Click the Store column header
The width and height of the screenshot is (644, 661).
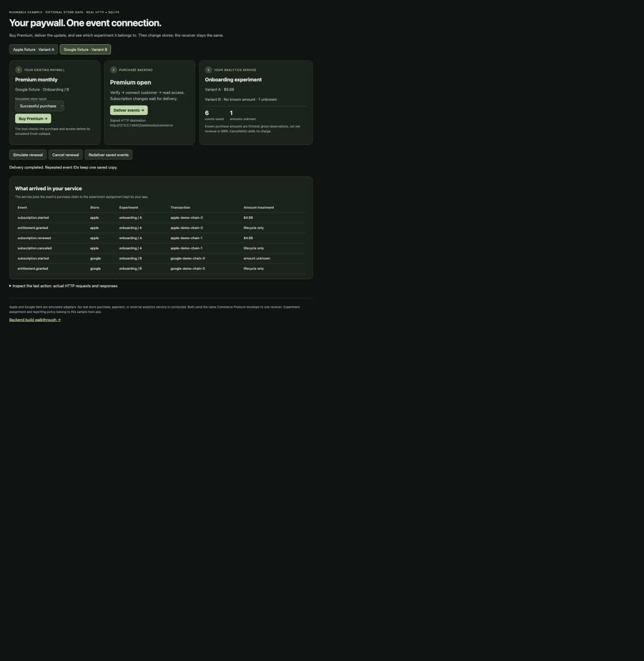[95, 208]
